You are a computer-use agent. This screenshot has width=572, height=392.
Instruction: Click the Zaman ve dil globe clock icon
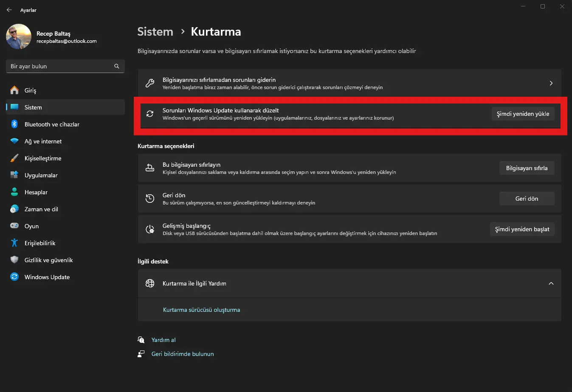tap(14, 209)
